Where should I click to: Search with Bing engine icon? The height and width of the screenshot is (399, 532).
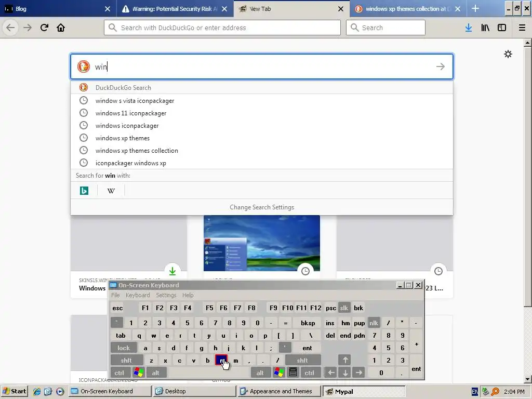pyautogui.click(x=84, y=191)
